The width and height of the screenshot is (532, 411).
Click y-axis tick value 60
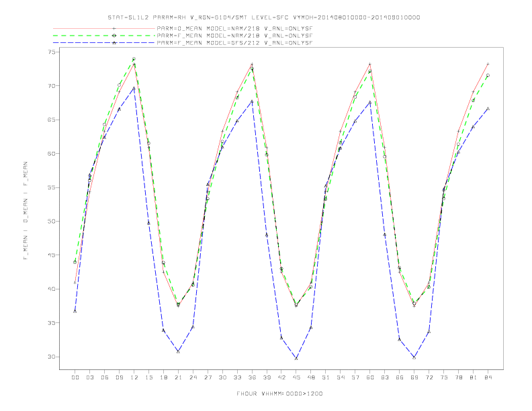click(52, 154)
